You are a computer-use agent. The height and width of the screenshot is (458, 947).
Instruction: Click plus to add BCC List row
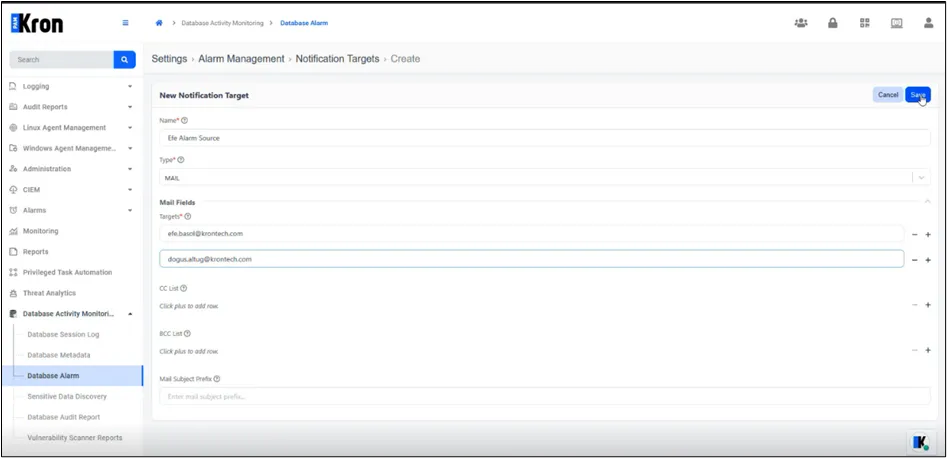pos(928,350)
